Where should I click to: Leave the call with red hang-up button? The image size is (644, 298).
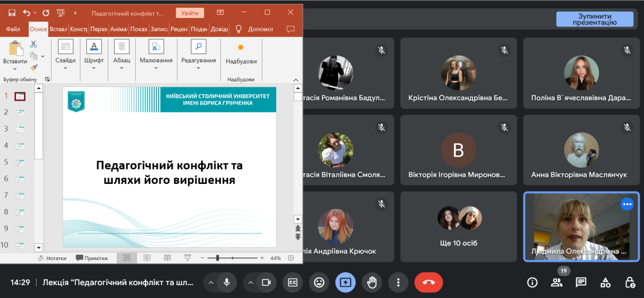click(429, 283)
